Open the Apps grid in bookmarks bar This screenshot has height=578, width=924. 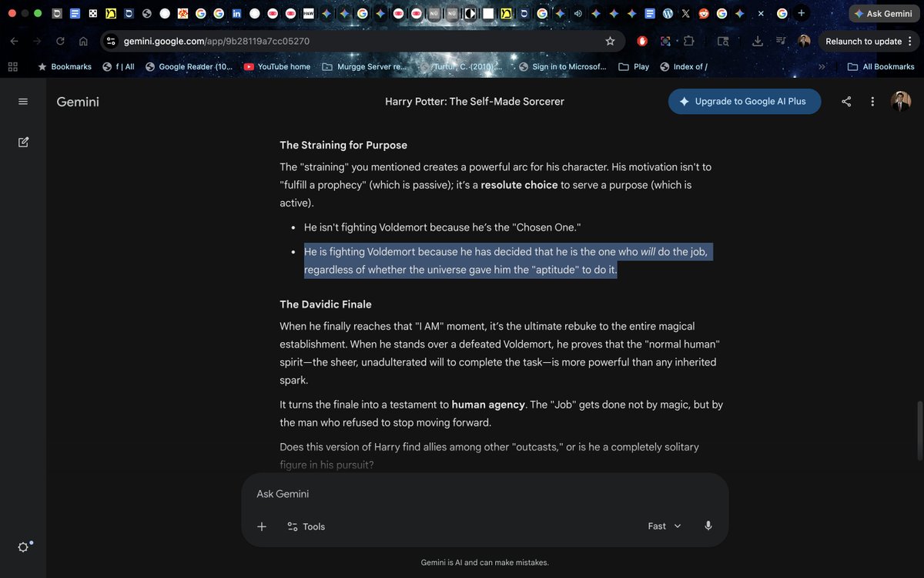pos(12,67)
